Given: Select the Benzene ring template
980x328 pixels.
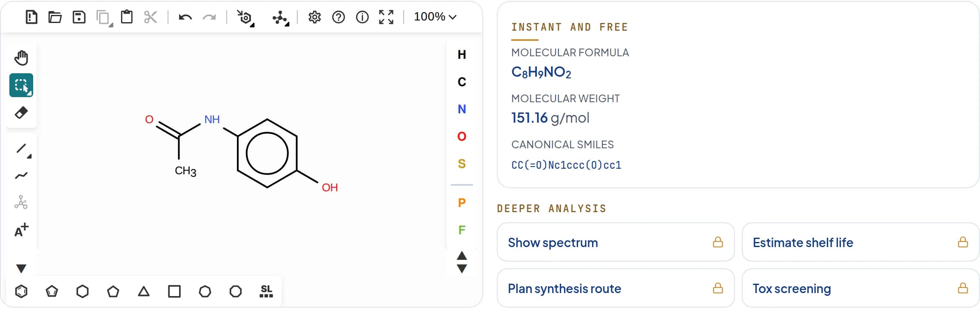Looking at the screenshot, I should click(21, 291).
